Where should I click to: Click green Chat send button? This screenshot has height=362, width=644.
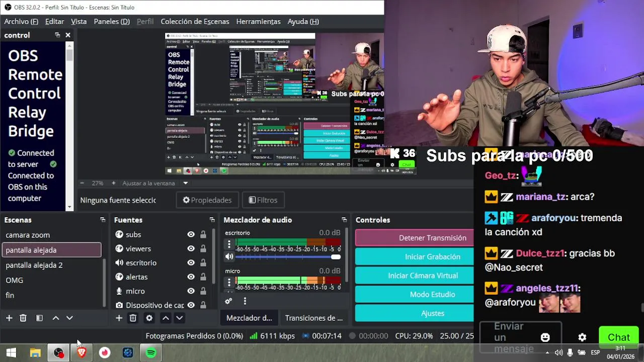click(x=619, y=337)
